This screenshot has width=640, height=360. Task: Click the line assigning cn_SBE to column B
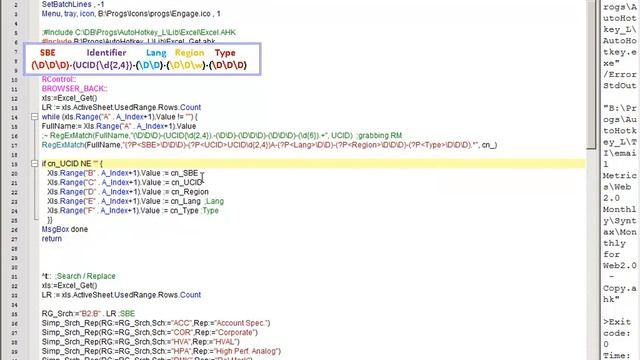click(122, 173)
